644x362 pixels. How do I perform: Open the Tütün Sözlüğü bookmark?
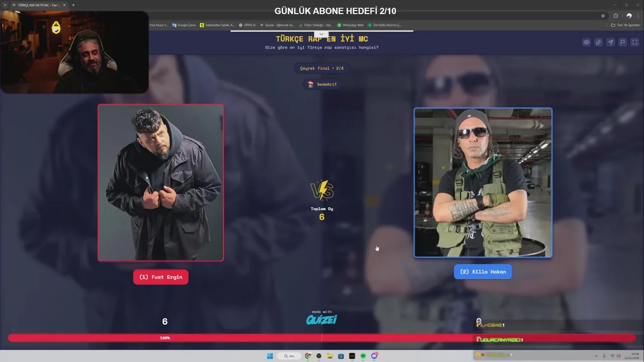pyautogui.click(x=315, y=25)
